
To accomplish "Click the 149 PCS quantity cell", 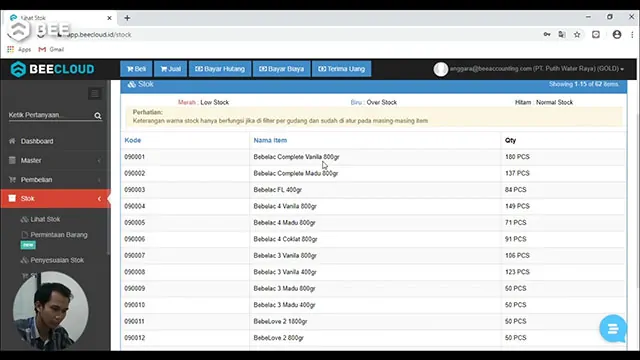I will [517, 206].
